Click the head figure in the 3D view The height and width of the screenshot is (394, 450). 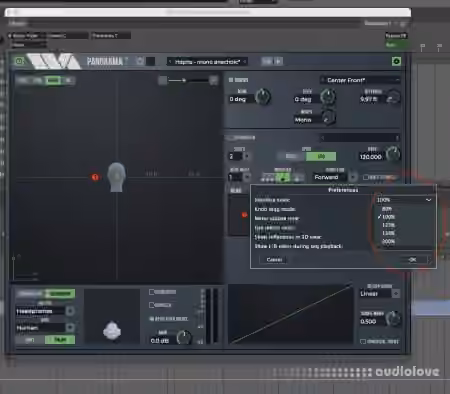(116, 177)
